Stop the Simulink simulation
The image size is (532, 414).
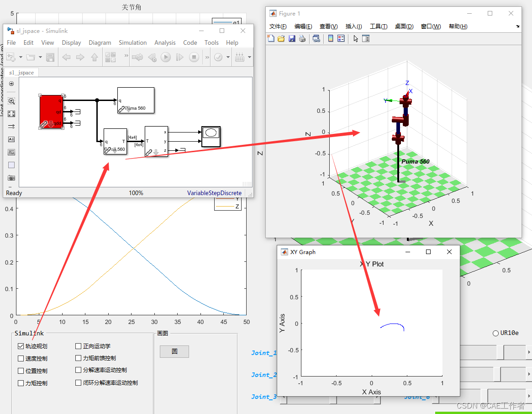pos(194,57)
